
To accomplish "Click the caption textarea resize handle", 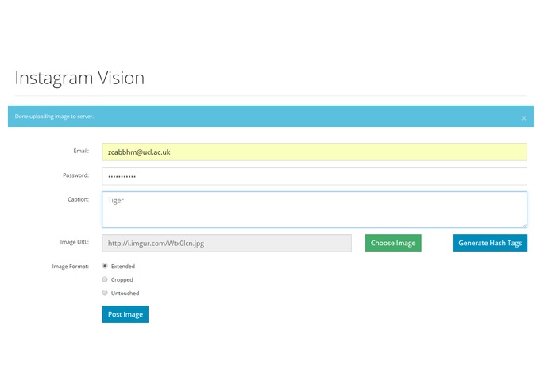I will [524, 225].
